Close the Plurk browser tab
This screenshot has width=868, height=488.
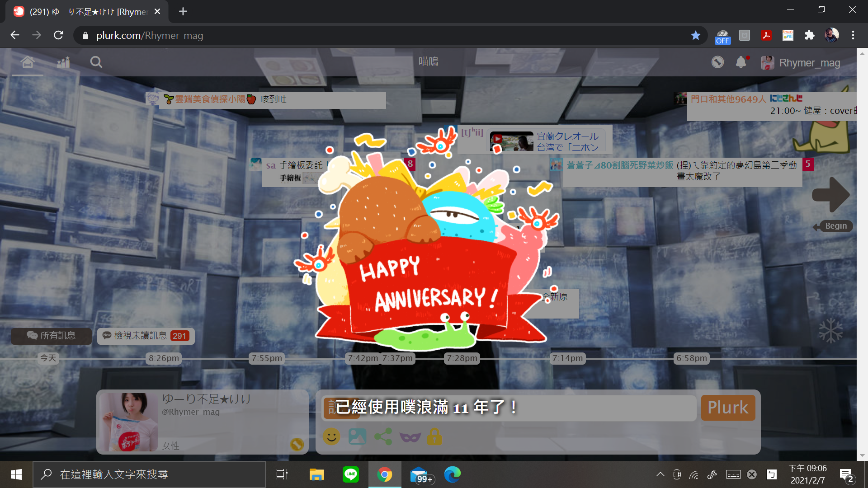pos(157,11)
